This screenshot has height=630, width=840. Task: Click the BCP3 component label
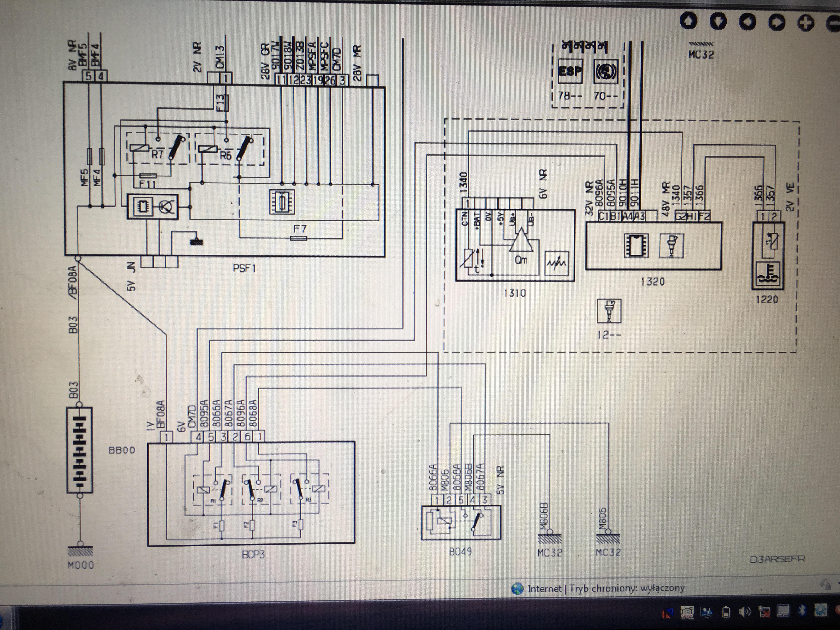[x=253, y=554]
